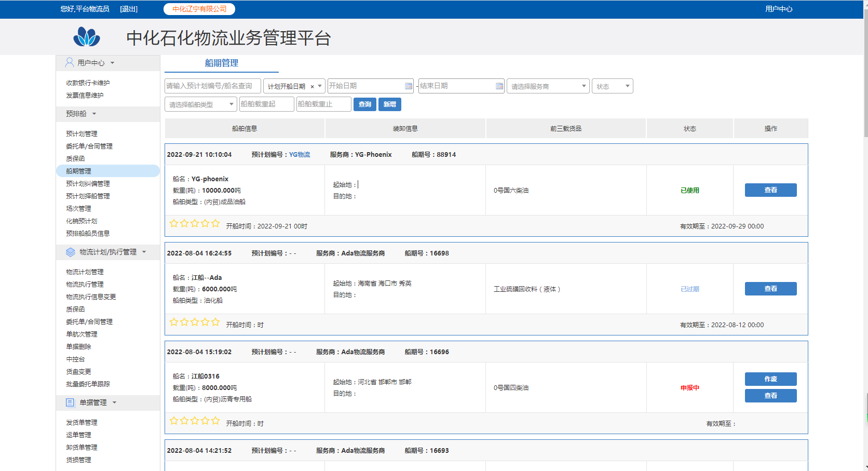Click the blue lotus platform logo
Image resolution: width=868 pixels, height=471 pixels.
click(87, 37)
